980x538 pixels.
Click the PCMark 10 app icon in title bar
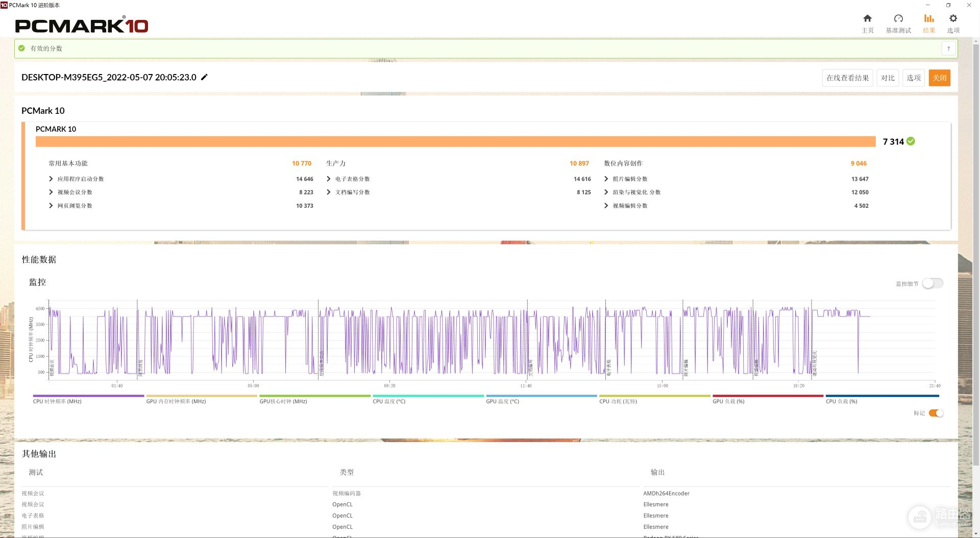click(x=4, y=5)
